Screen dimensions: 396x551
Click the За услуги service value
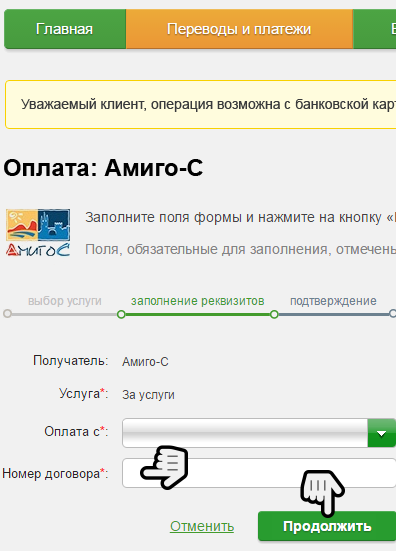pos(148,395)
